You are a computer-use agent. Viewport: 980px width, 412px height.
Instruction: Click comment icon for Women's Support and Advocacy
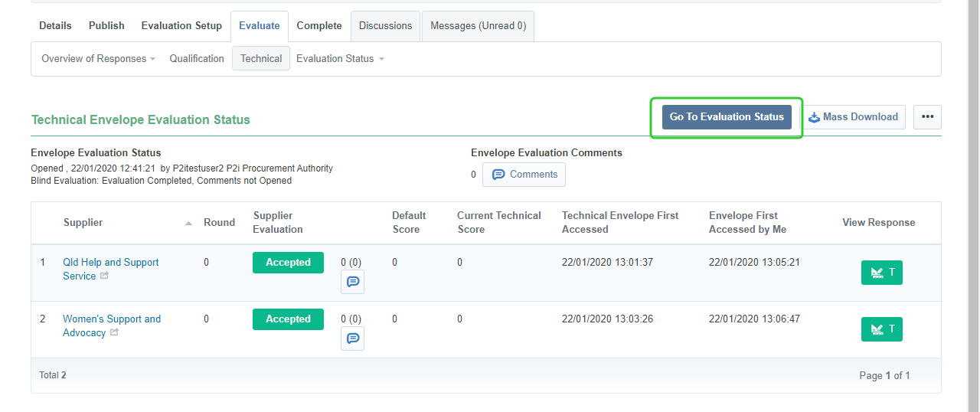pos(352,338)
